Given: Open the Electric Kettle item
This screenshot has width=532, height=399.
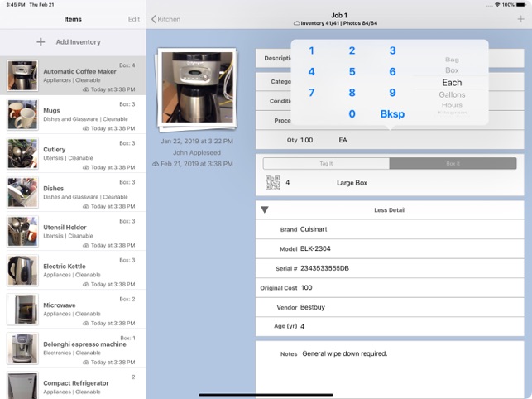Looking at the screenshot, I should pos(73,271).
